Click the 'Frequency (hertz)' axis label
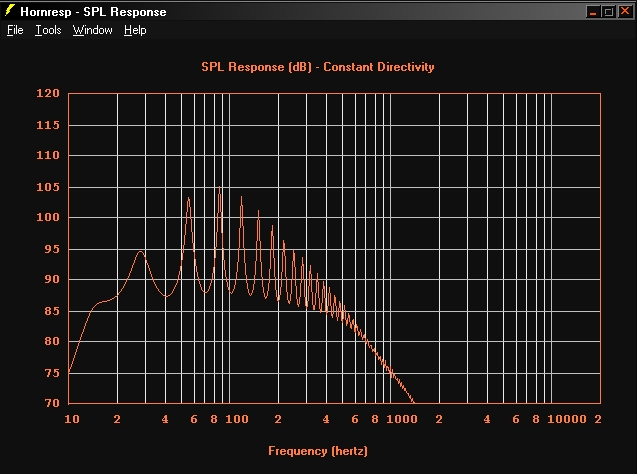 point(318,451)
